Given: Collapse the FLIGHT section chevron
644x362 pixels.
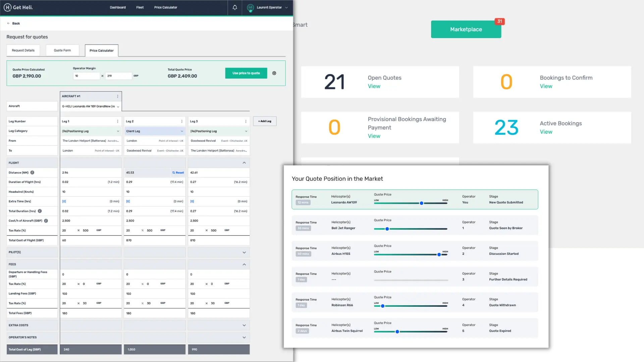Looking at the screenshot, I should click(x=244, y=163).
